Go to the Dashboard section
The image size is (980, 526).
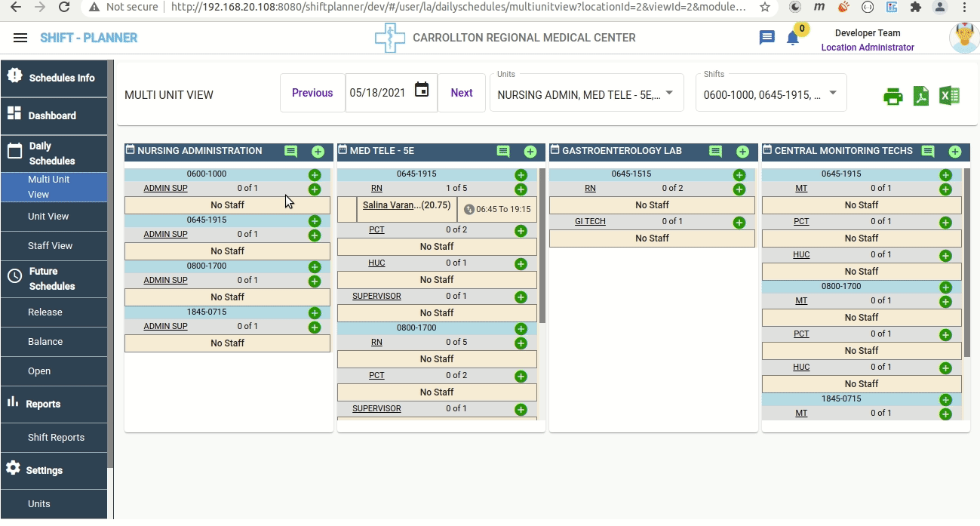pyautogui.click(x=52, y=115)
